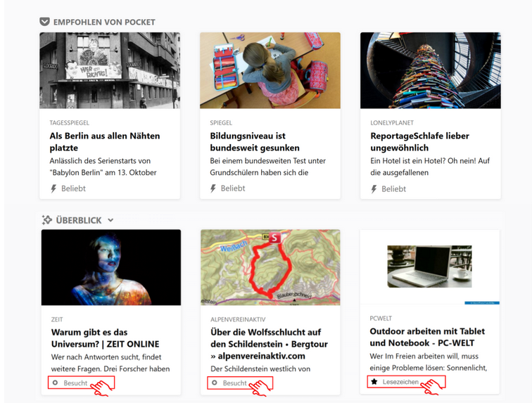The image size is (532, 403).
Task: Click the laptop on table thumbnail
Action: 429,267
